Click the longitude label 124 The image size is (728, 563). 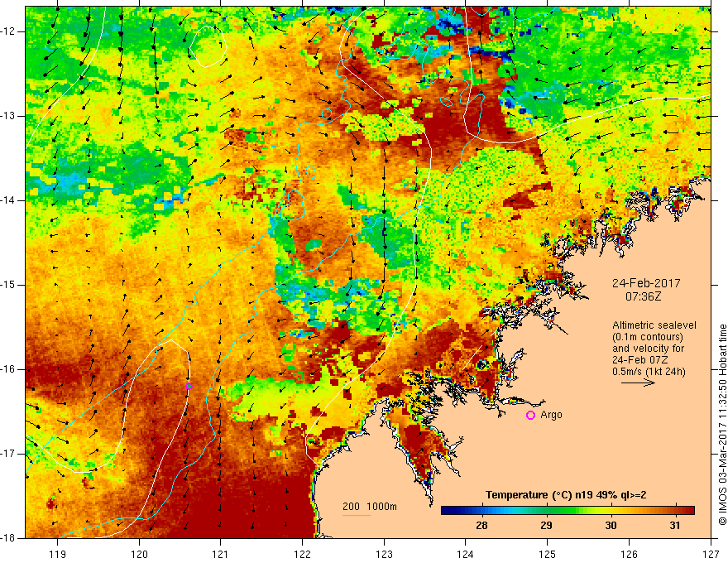click(466, 554)
